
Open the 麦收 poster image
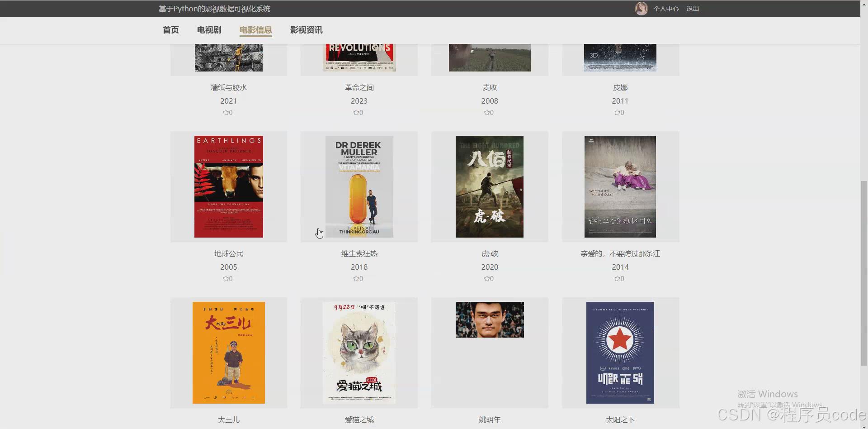[490, 57]
